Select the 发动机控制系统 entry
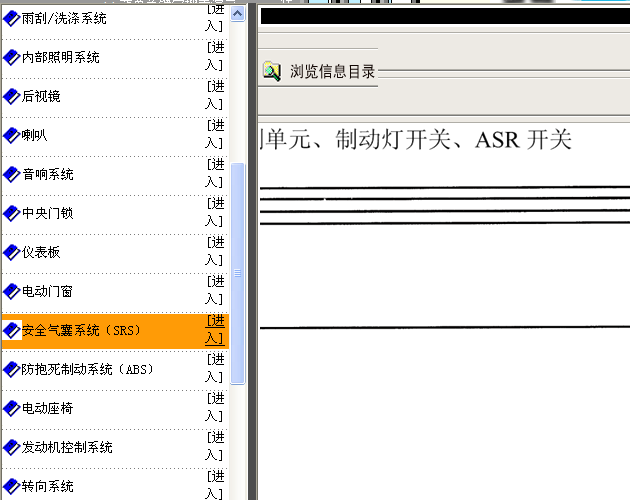 [x=67, y=447]
